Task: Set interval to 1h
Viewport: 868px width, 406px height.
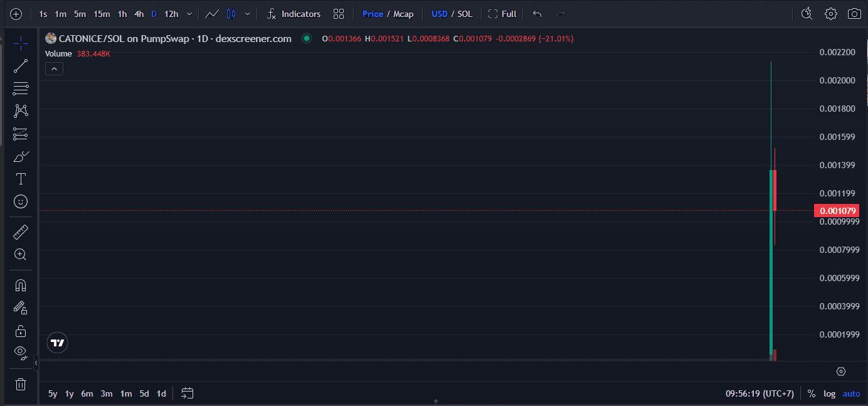Action: pos(122,14)
